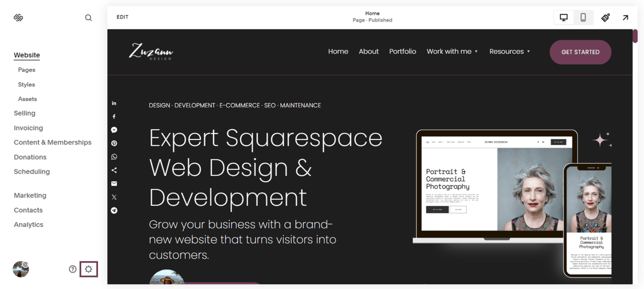Expand the Work with me dropdown
Image resolution: width=644 pixels, height=289 pixels.
452,51
